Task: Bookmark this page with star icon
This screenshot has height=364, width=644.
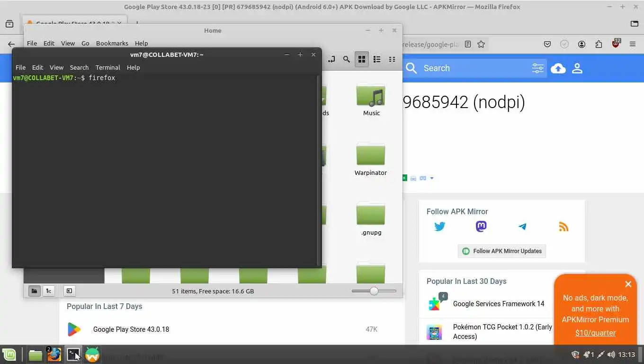Action: tap(481, 44)
